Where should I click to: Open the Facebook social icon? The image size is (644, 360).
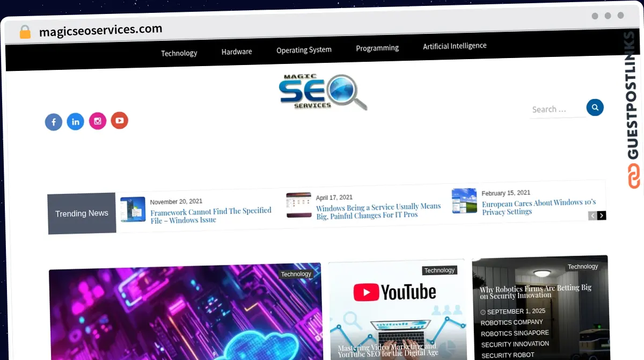click(x=54, y=121)
